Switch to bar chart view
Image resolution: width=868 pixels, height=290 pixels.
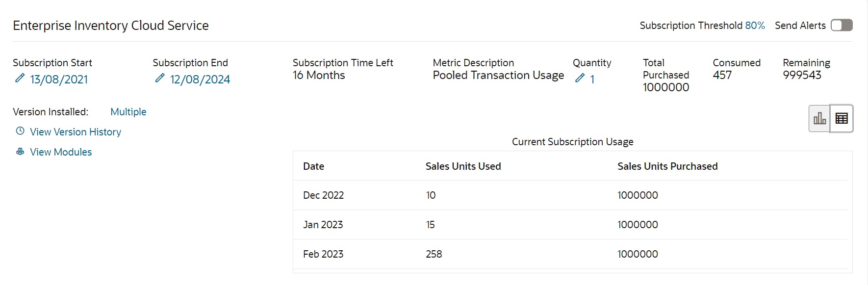[x=819, y=118]
